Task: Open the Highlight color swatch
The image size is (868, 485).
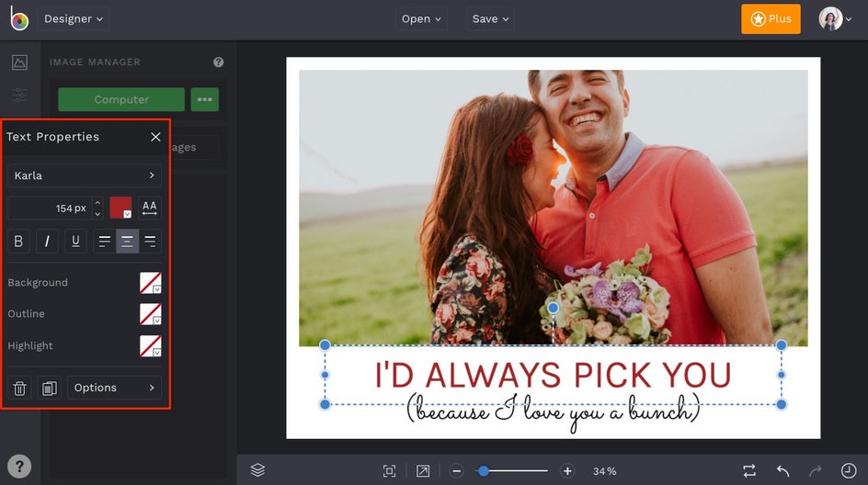Action: click(x=151, y=345)
